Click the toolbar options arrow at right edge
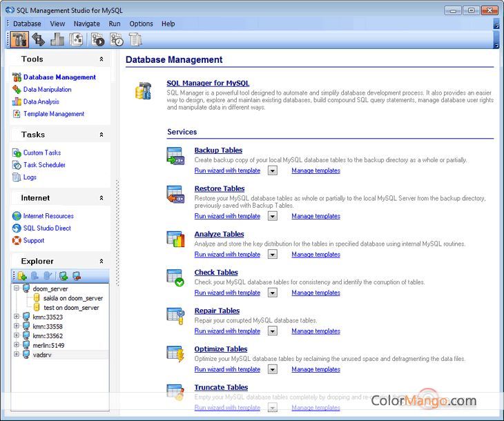Screen dimensions: 504x421 tap(496, 40)
